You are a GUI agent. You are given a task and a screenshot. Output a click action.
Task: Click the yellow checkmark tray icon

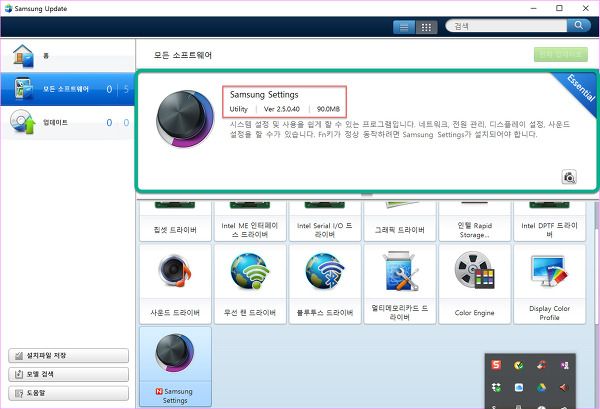pyautogui.click(x=518, y=365)
